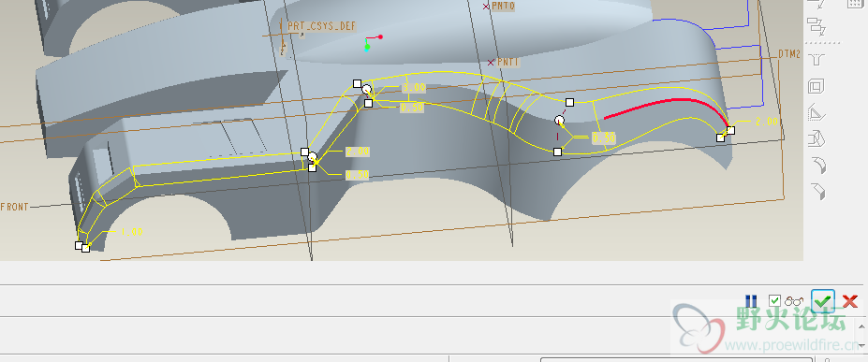Accept the feature with the green checkmark
Image resolution: width=868 pixels, height=362 pixels.
[x=823, y=300]
